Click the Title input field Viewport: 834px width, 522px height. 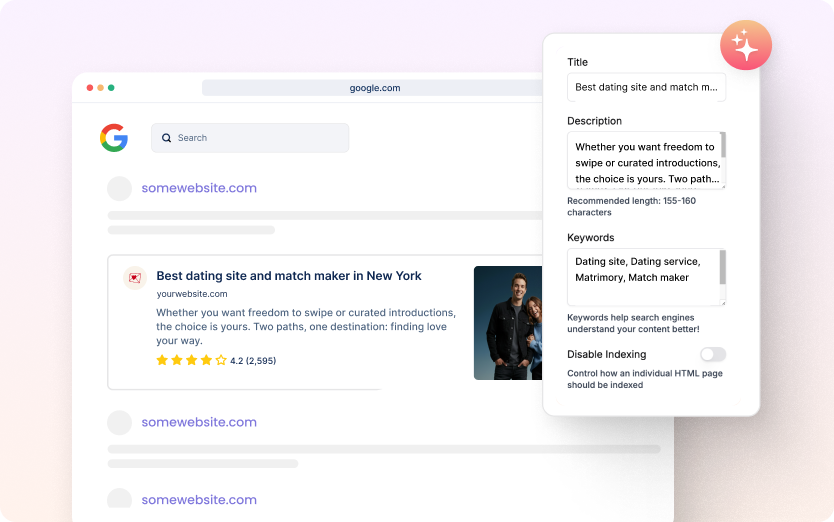pyautogui.click(x=646, y=87)
